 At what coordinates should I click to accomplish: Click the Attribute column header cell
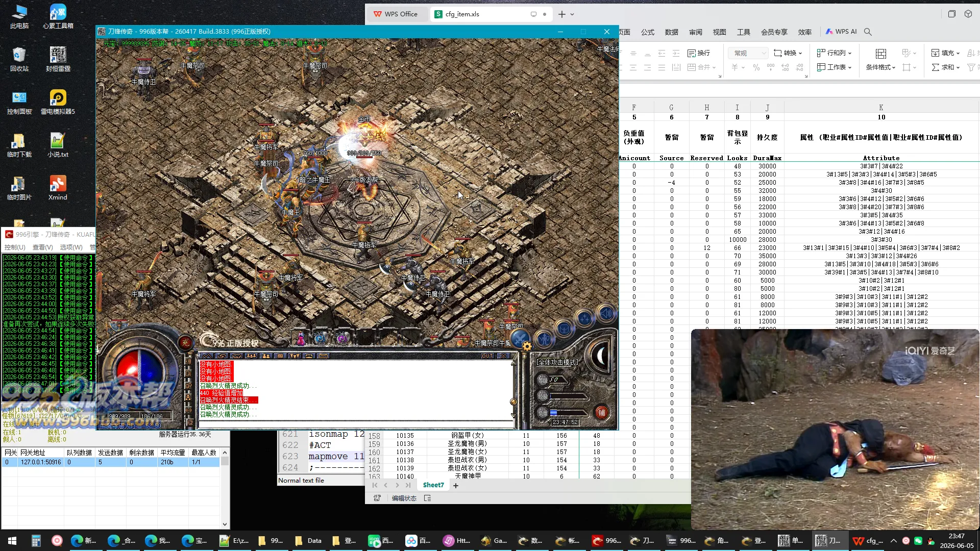click(881, 158)
